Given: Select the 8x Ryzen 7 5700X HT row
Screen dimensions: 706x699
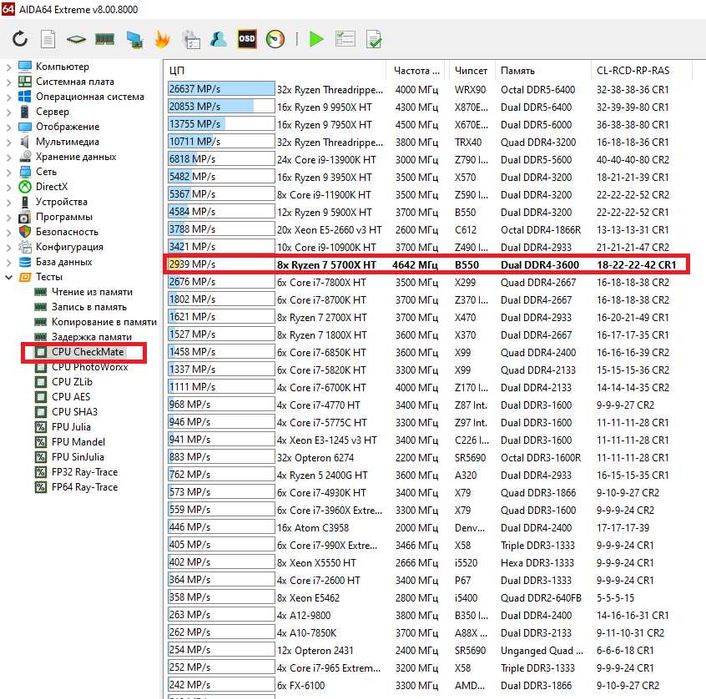Looking at the screenshot, I should (x=426, y=264).
